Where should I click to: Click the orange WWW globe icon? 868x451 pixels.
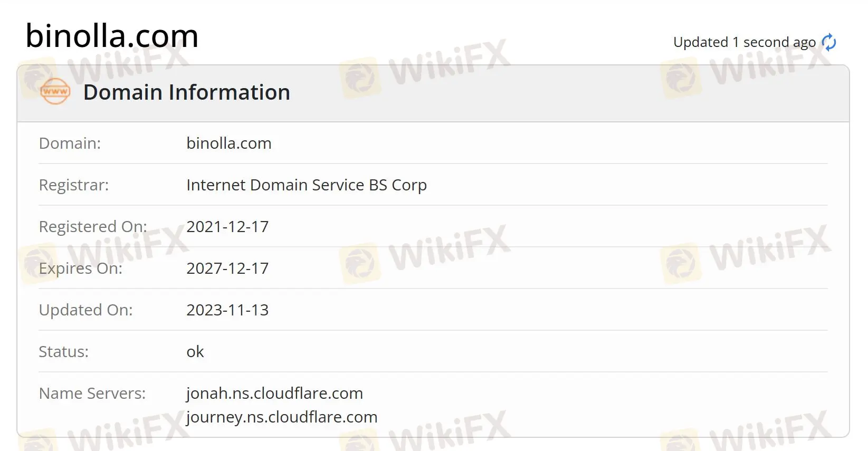(x=55, y=91)
